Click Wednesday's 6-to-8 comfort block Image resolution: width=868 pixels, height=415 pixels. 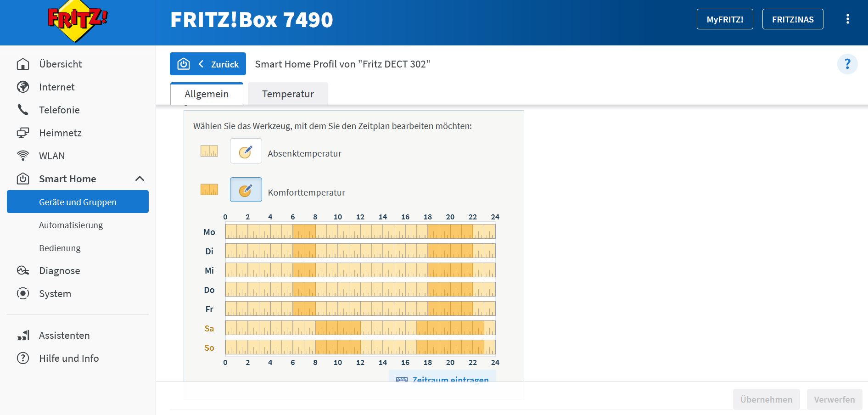(304, 270)
